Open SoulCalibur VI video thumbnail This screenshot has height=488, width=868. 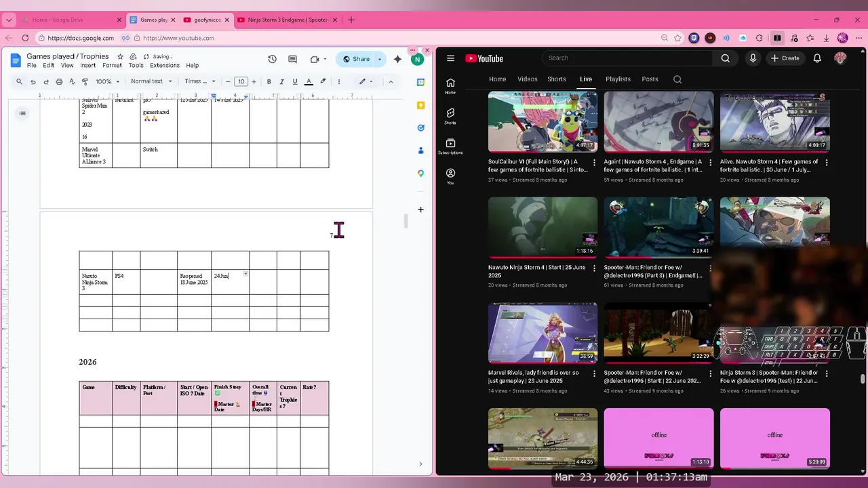(x=543, y=122)
